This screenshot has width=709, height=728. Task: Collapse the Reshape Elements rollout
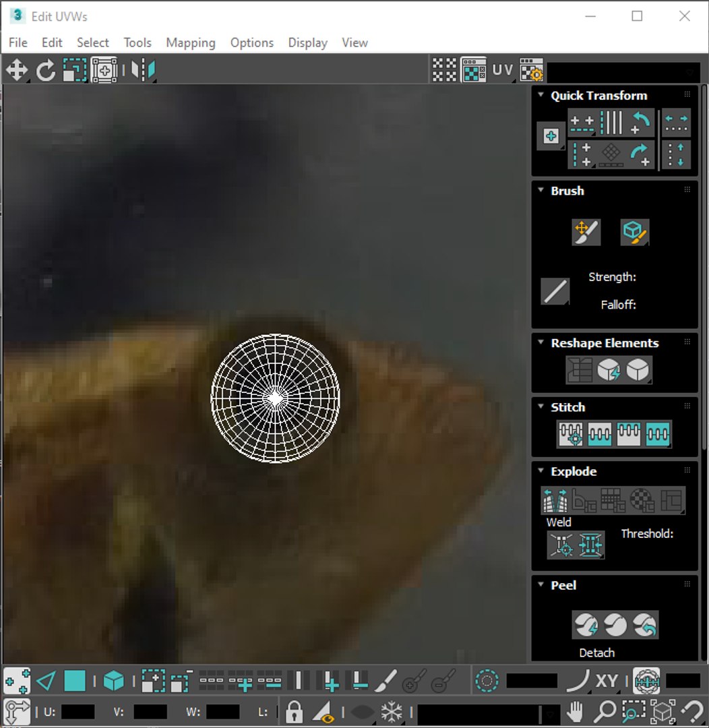click(541, 342)
